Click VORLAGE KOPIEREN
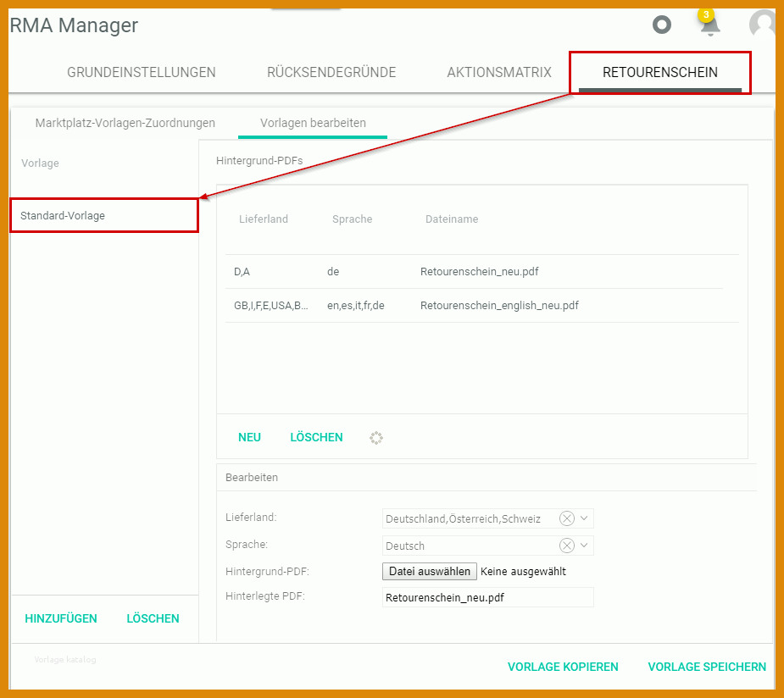Image resolution: width=784 pixels, height=698 pixels. click(563, 667)
